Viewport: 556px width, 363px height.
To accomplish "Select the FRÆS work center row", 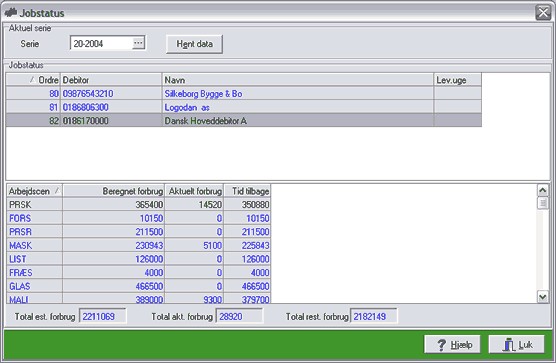I will pyautogui.click(x=139, y=272).
